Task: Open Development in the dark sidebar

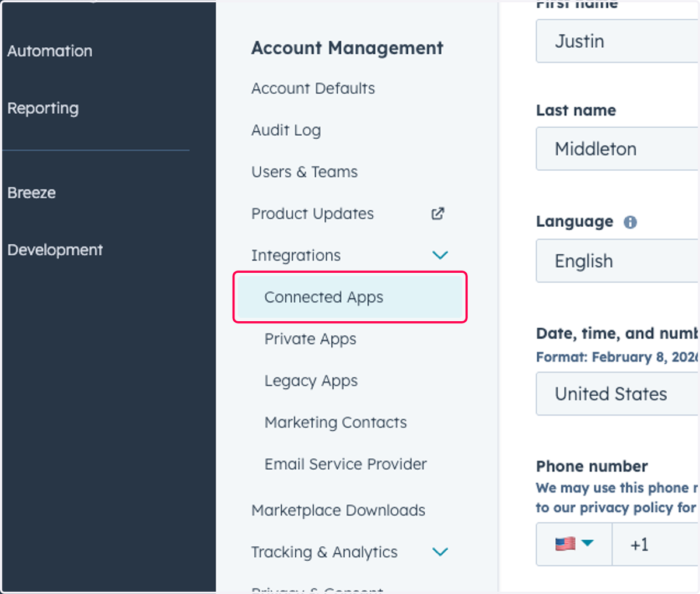Action: [55, 249]
